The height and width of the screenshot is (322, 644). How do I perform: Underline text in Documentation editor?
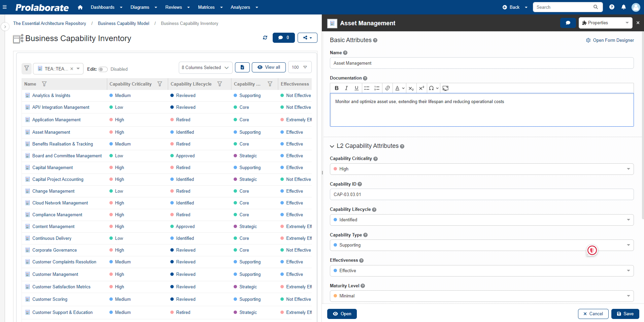point(357,88)
